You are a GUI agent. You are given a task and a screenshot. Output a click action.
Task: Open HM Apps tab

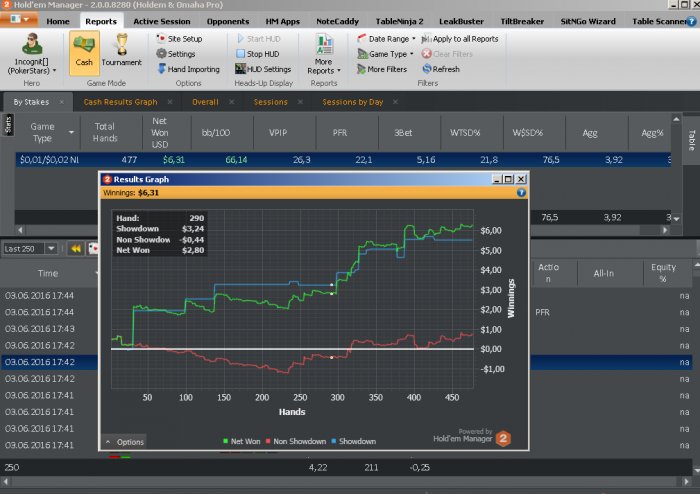283,21
